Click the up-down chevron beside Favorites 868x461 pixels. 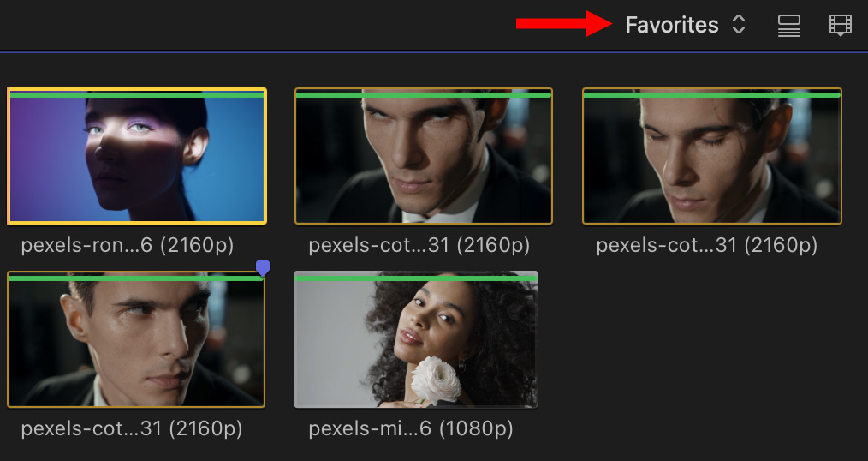(739, 25)
